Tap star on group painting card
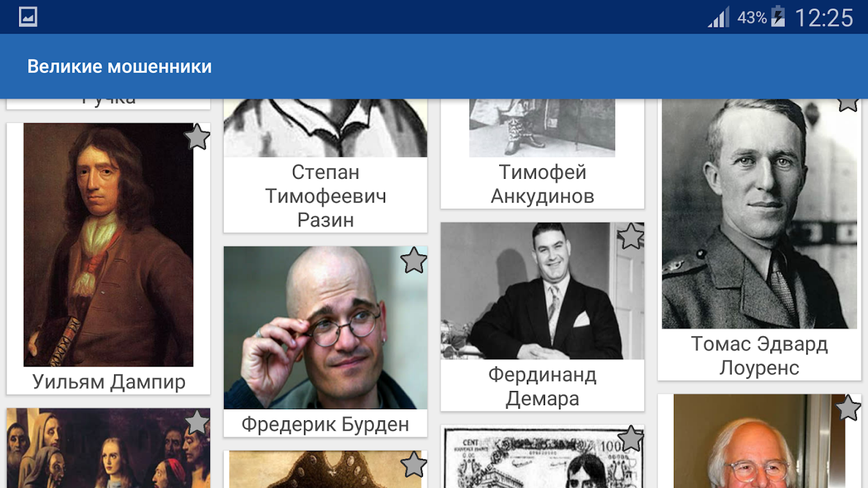Viewport: 868px width, 488px height. 197,422
